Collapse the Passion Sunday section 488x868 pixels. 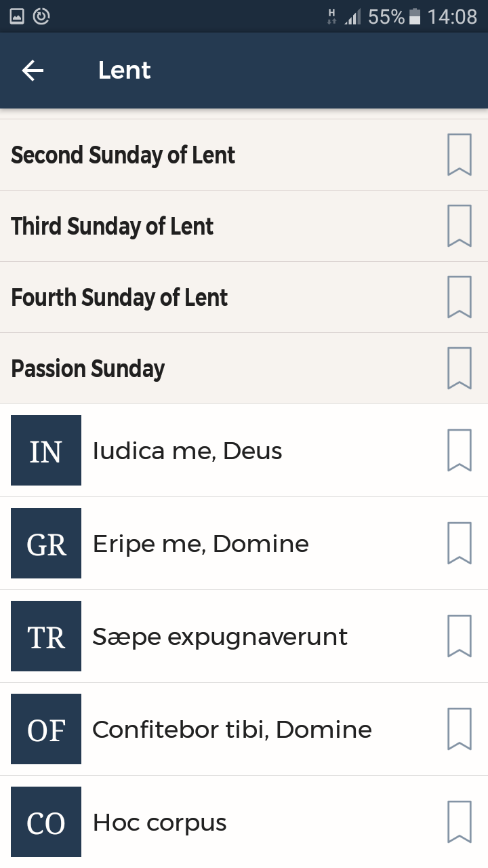tap(88, 369)
